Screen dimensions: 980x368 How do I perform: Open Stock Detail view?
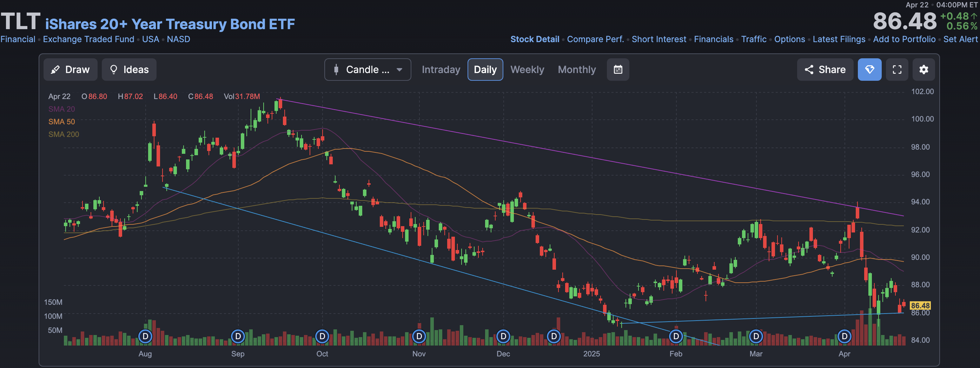click(x=535, y=39)
